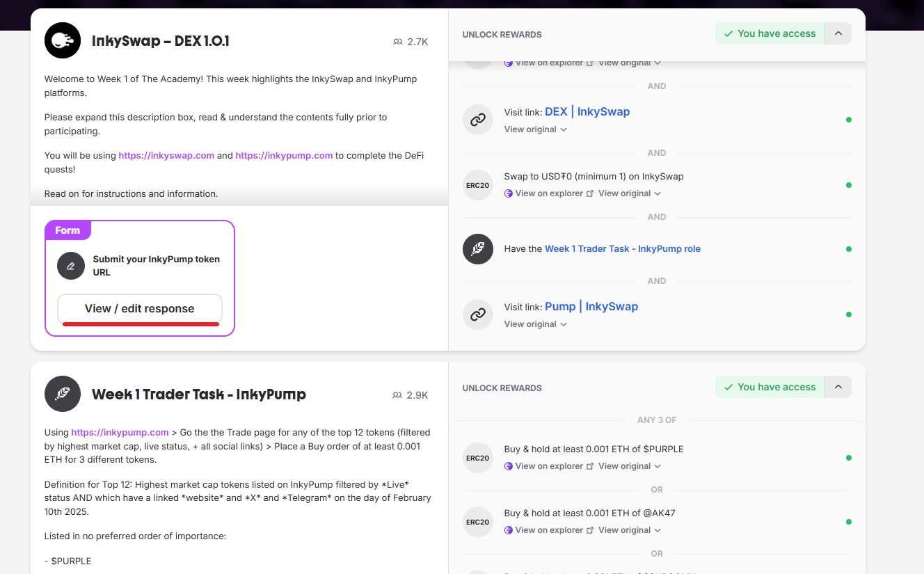This screenshot has width=924, height=574.
Task: Expand View original under DEX | InkySwap
Action: [536, 129]
